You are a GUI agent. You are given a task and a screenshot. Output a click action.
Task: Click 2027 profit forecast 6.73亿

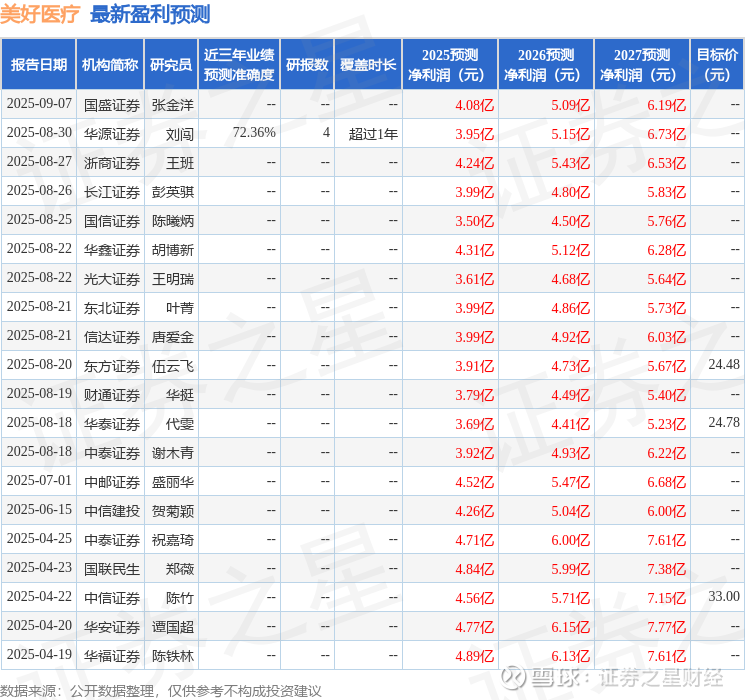(666, 134)
